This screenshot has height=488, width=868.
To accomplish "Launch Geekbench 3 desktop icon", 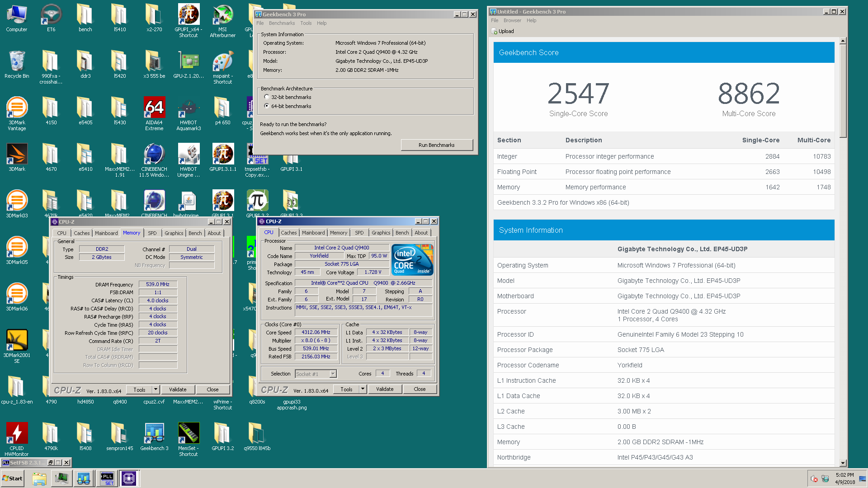I will pyautogui.click(x=154, y=437).
